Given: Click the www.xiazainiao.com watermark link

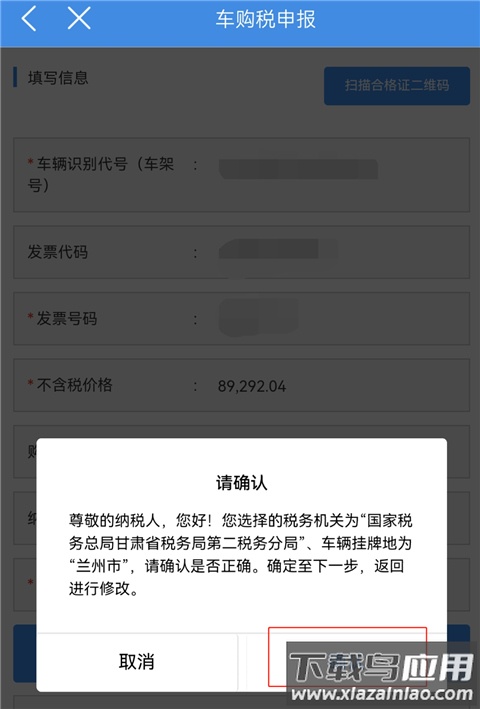Looking at the screenshot, I should [382, 694].
